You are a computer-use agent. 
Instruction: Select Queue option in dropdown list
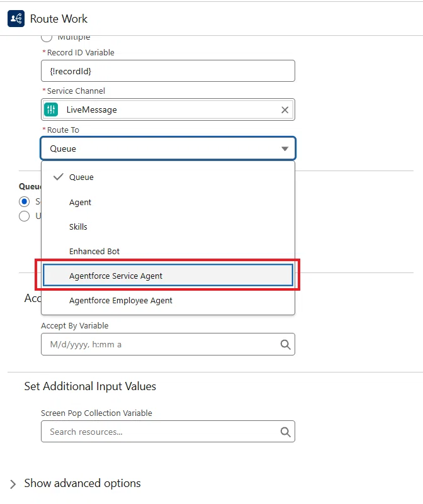pos(168,177)
